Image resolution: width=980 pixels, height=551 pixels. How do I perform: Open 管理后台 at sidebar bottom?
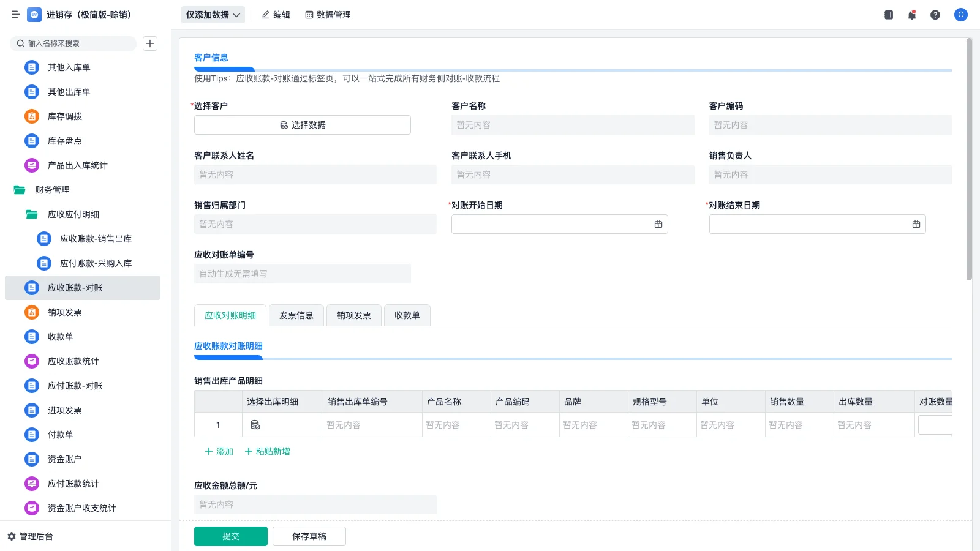click(x=30, y=536)
